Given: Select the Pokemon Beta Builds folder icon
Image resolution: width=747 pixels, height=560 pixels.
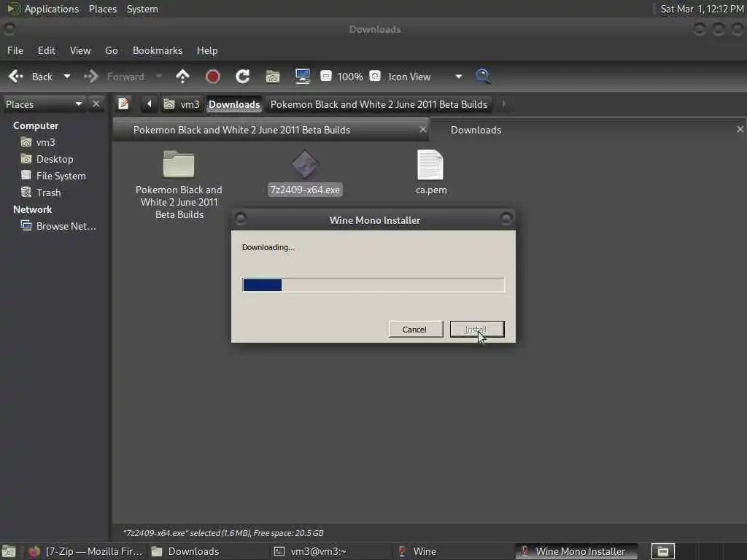Looking at the screenshot, I should pyautogui.click(x=179, y=165).
